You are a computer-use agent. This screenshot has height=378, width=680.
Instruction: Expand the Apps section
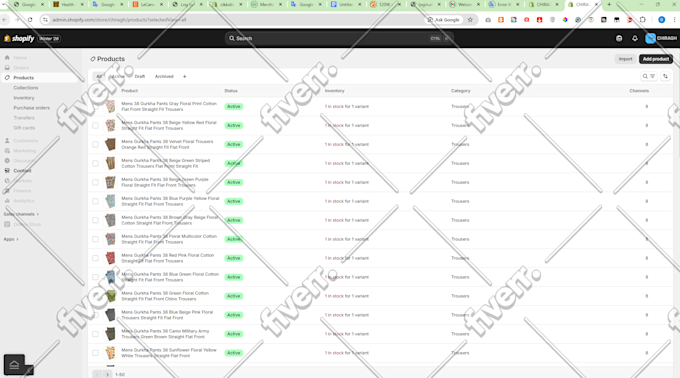11,239
